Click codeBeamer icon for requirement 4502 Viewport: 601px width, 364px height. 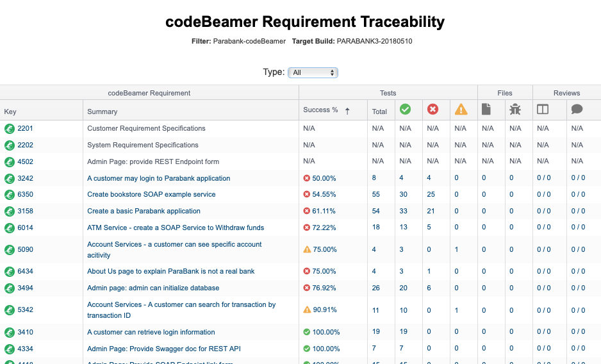click(x=10, y=162)
